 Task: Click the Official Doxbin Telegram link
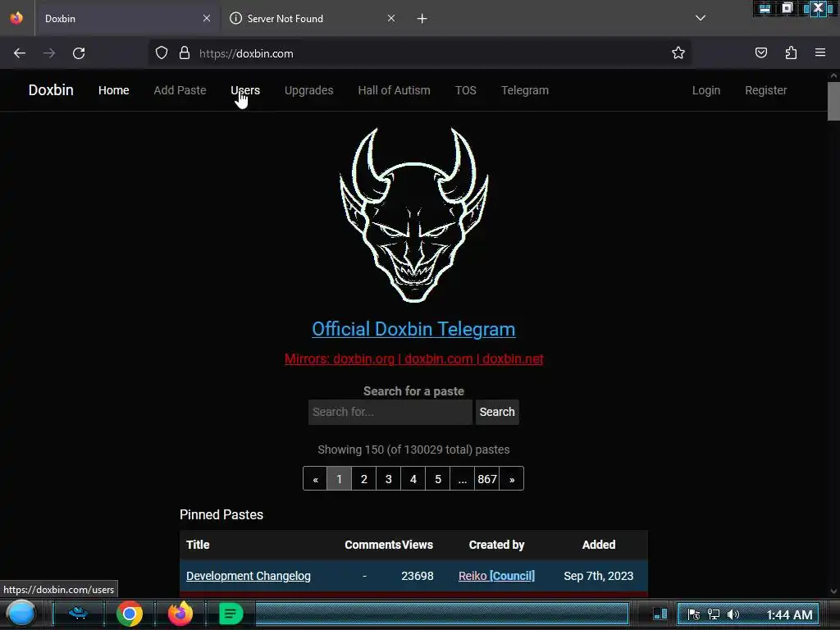coord(413,329)
